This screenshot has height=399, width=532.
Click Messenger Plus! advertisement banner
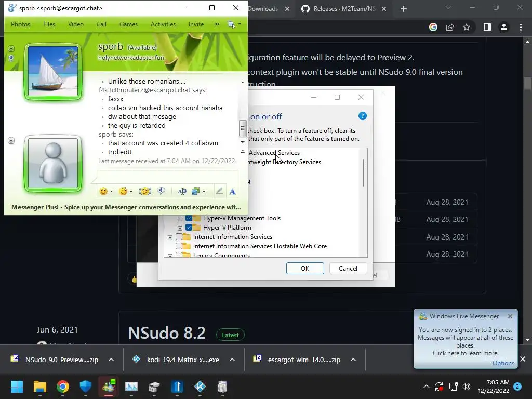click(x=126, y=207)
